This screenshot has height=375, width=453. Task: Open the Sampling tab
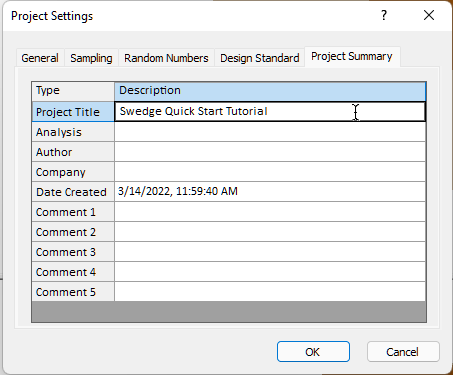tap(91, 58)
